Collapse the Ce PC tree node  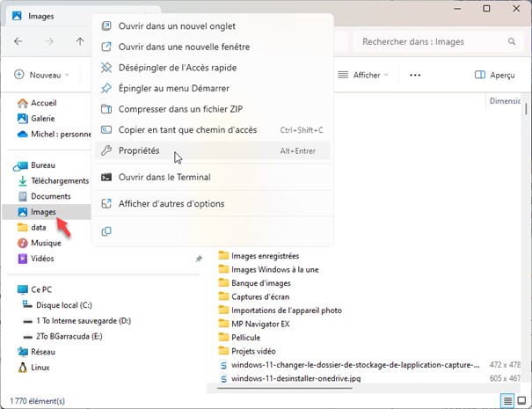pos(7,288)
